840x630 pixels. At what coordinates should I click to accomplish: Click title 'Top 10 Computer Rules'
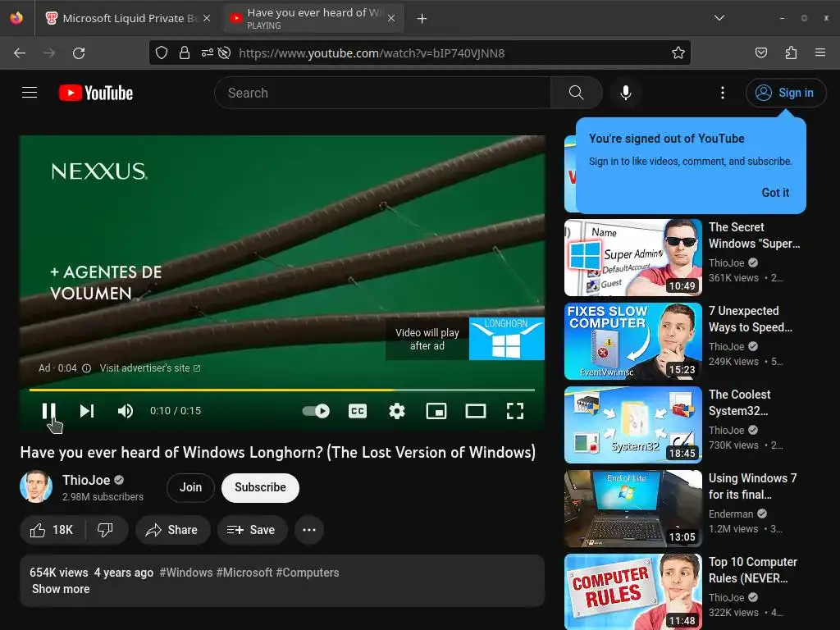(x=753, y=570)
